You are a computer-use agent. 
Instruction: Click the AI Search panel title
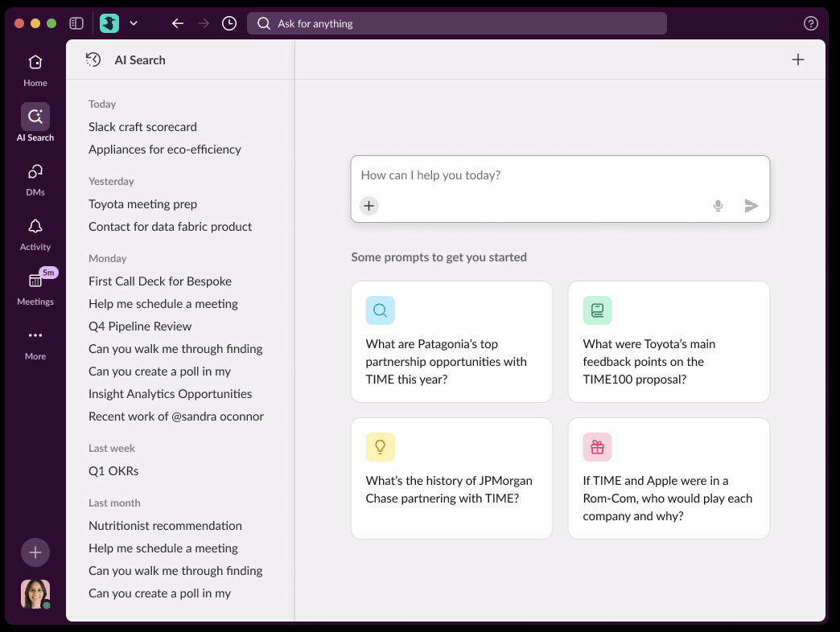coord(140,60)
